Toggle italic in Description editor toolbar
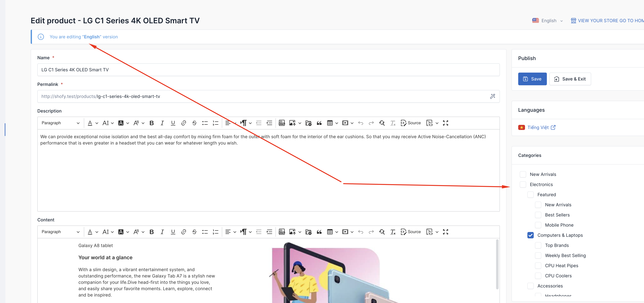Screen dimensions: 644x303 click(x=162, y=123)
